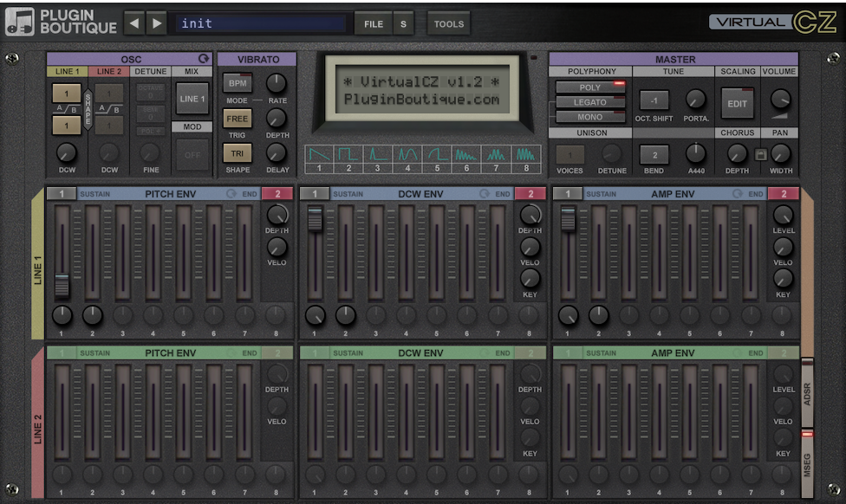846x504 pixels.
Task: Click the DETUNE column header
Action: tap(151, 71)
